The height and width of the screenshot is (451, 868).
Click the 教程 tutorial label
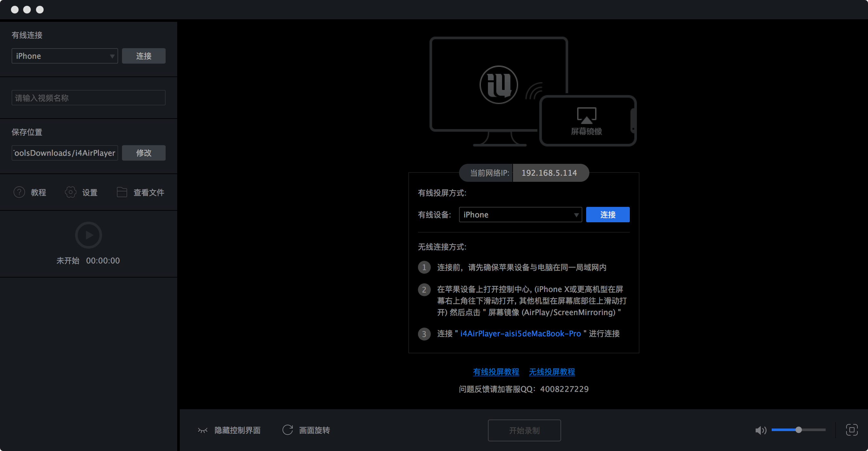39,192
